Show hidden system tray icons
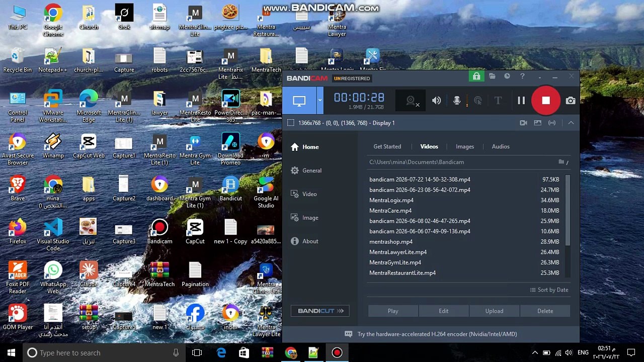This screenshot has height=362, width=644. pyautogui.click(x=535, y=353)
